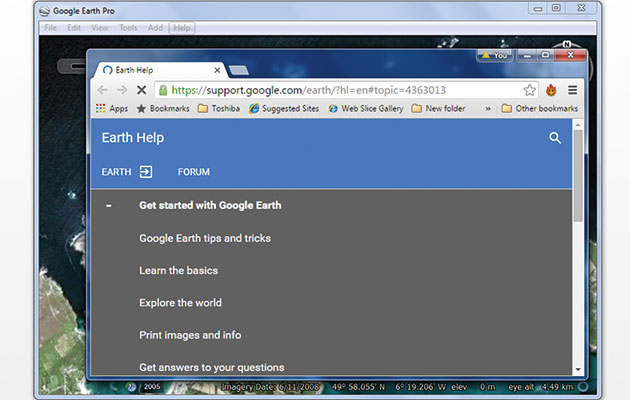Viewport: 630px width, 400px height.
Task: Click the page vertical scrollbar thumb
Action: pos(578,176)
